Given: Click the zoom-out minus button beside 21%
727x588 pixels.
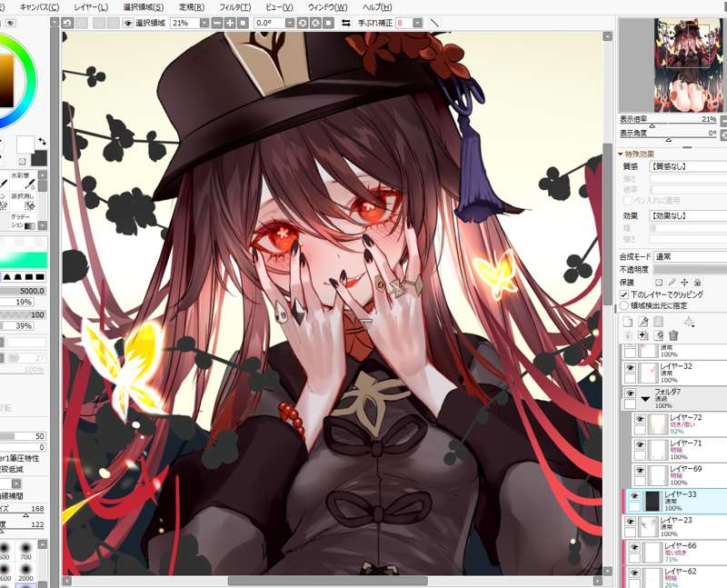Looking at the screenshot, I should (x=216, y=23).
